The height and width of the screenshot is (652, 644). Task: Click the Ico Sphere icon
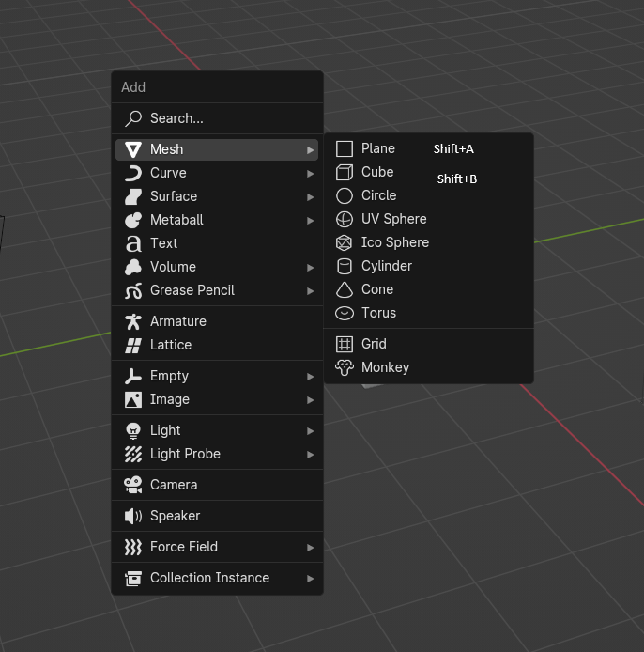tap(345, 242)
